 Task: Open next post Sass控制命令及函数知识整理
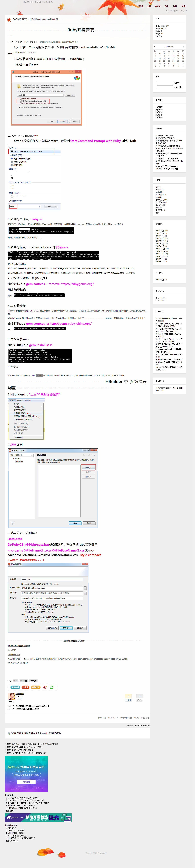(27, 709)
